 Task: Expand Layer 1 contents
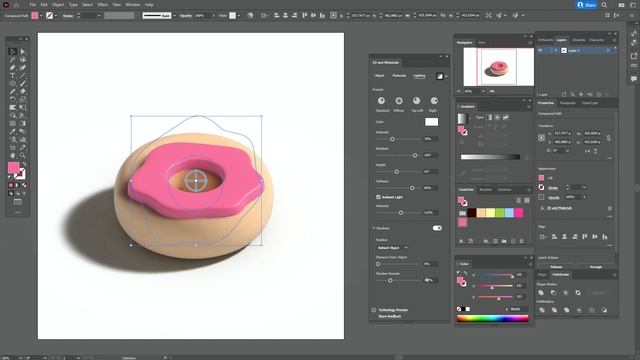click(556, 50)
